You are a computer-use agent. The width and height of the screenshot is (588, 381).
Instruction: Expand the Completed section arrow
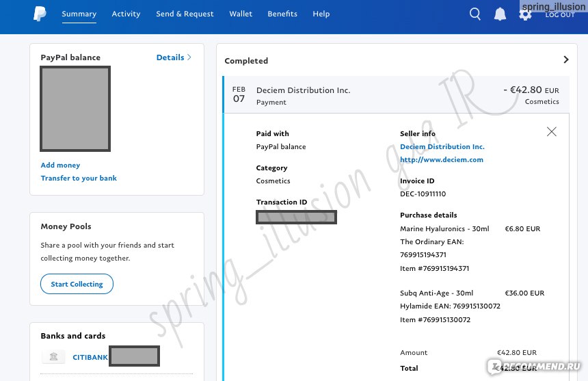coord(566,60)
